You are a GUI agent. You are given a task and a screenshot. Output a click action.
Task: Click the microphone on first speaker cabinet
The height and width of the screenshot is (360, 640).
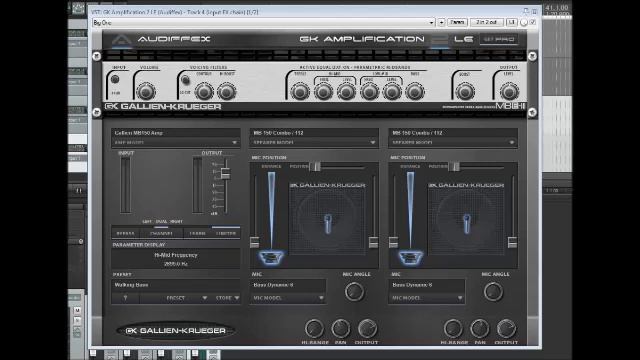pyautogui.click(x=327, y=224)
